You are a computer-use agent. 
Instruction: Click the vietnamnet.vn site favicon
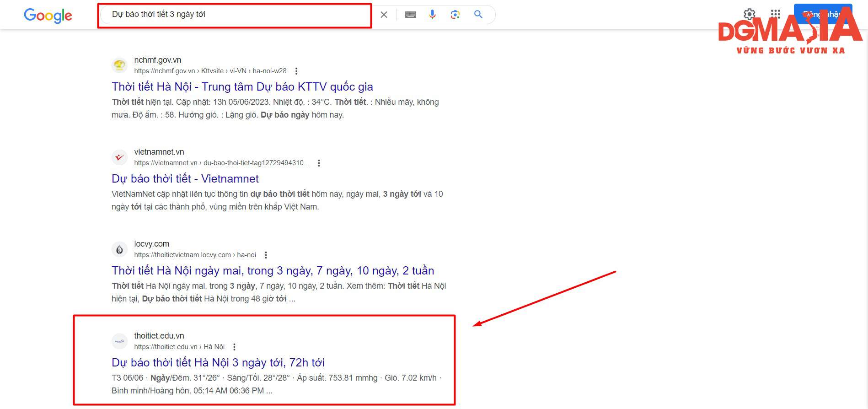pyautogui.click(x=120, y=157)
